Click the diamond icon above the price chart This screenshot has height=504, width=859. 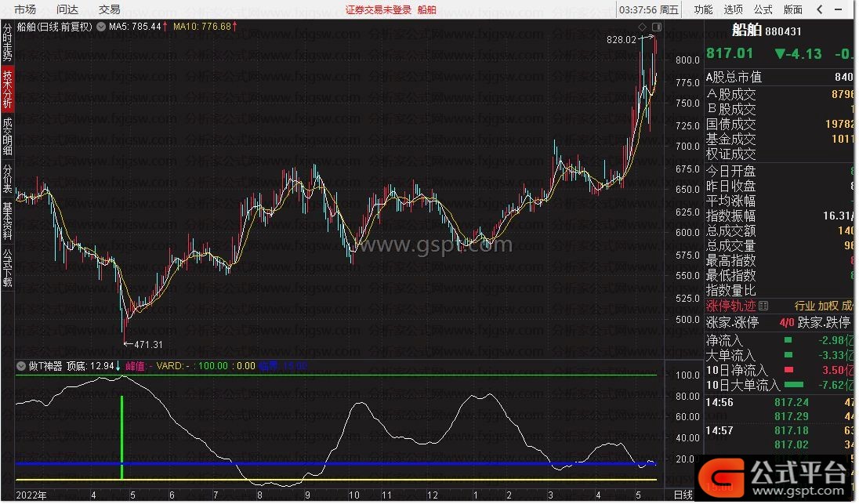point(642,27)
